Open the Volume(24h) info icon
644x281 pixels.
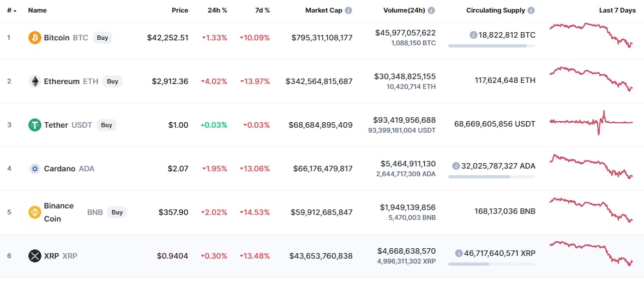432,10
